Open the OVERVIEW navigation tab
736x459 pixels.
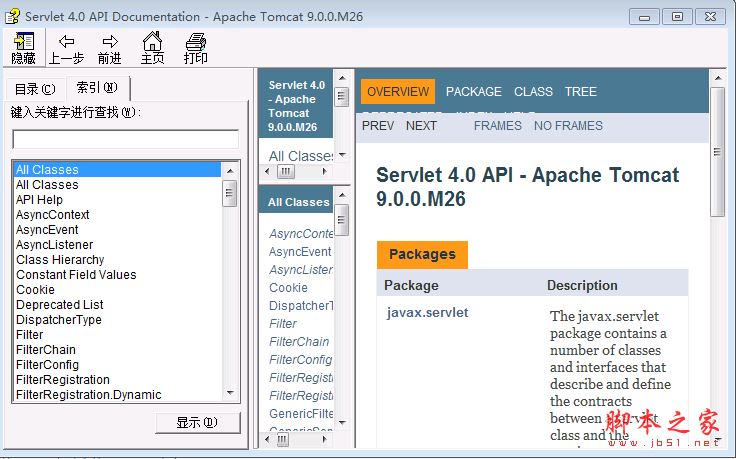398,92
